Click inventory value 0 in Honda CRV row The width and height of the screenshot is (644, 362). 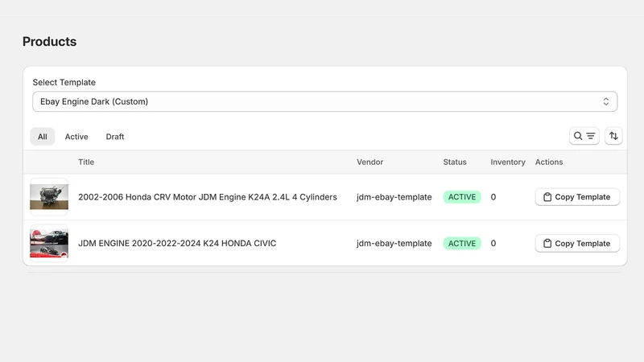(493, 197)
